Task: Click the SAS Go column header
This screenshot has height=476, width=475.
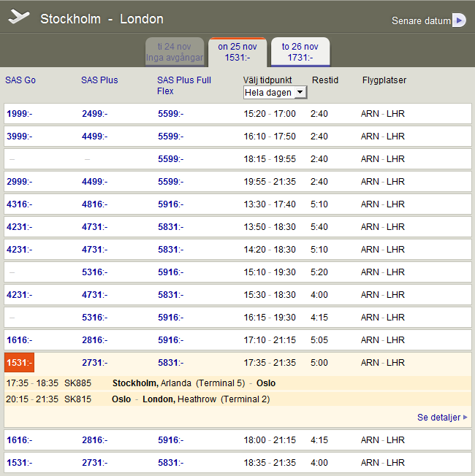Action: 20,80
